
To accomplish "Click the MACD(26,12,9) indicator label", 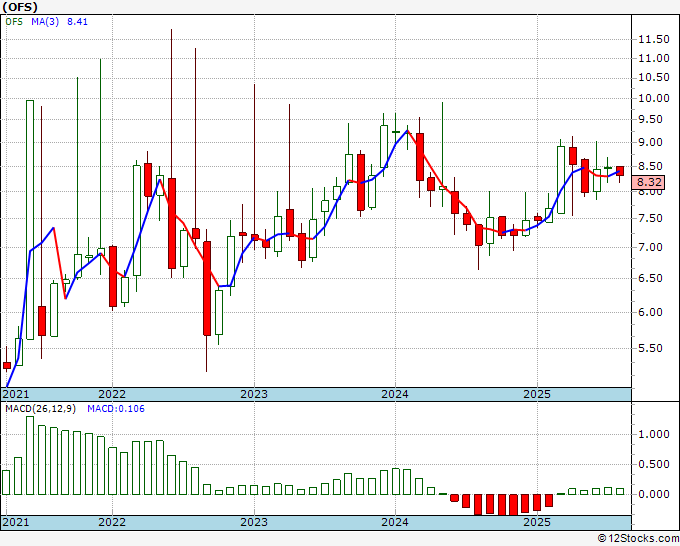I will [40, 409].
